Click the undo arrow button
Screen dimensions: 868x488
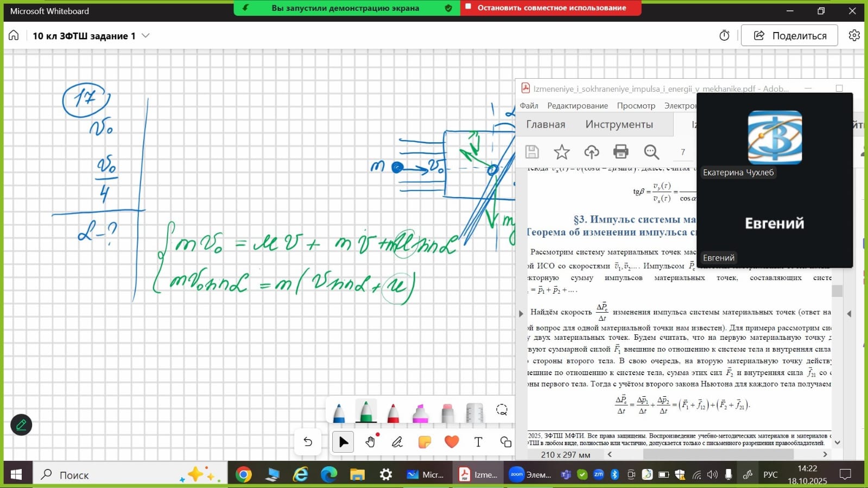(x=308, y=442)
